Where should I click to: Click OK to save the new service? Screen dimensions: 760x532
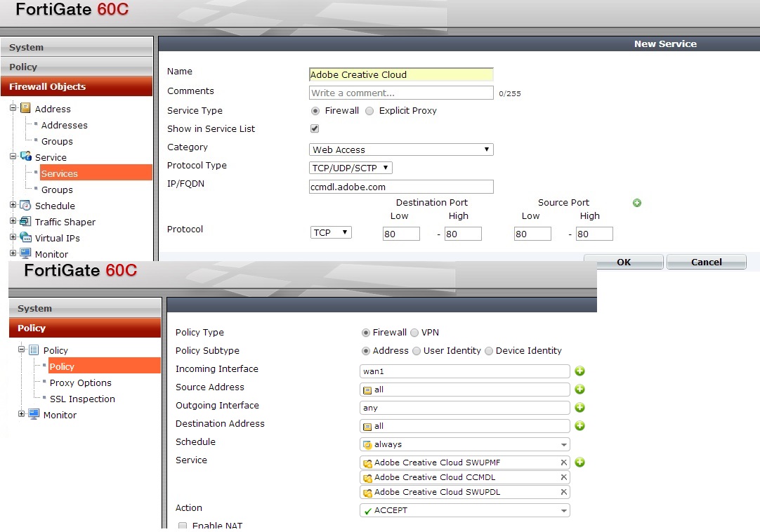pos(623,262)
